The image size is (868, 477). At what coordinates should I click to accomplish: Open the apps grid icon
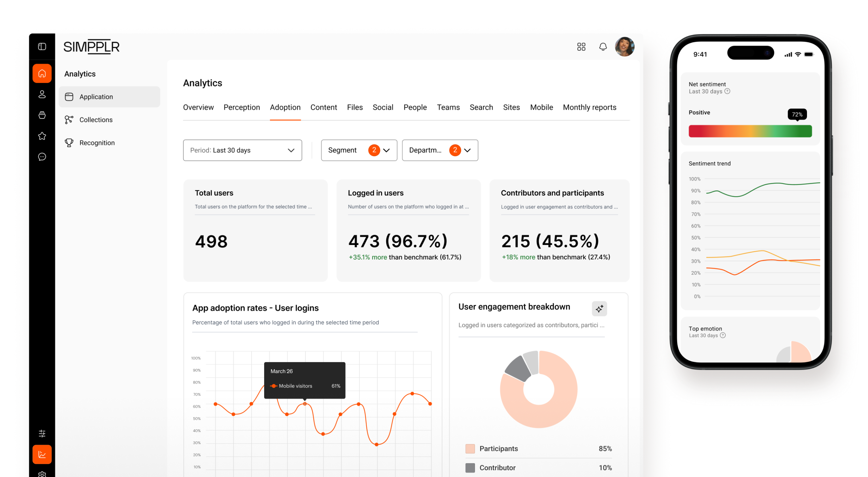[x=581, y=47]
